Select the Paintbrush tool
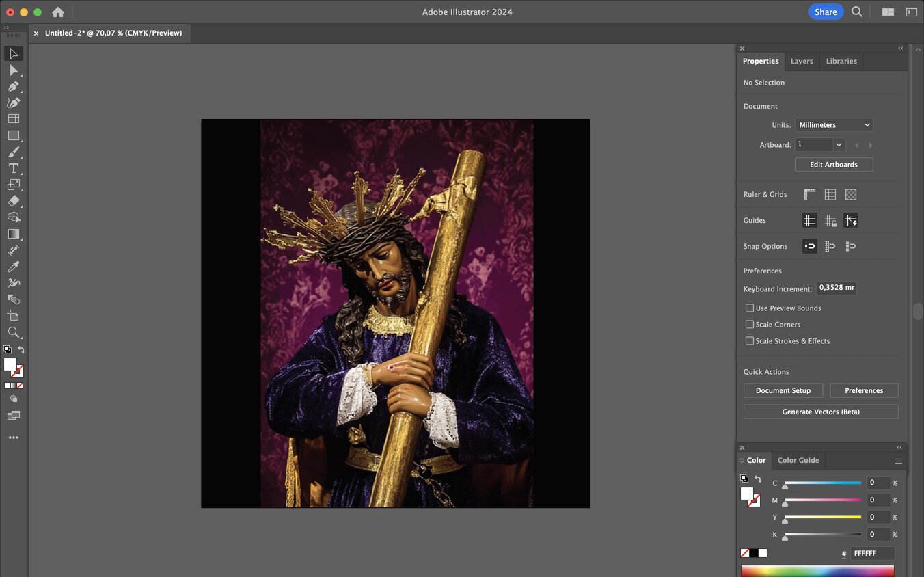 [14, 152]
